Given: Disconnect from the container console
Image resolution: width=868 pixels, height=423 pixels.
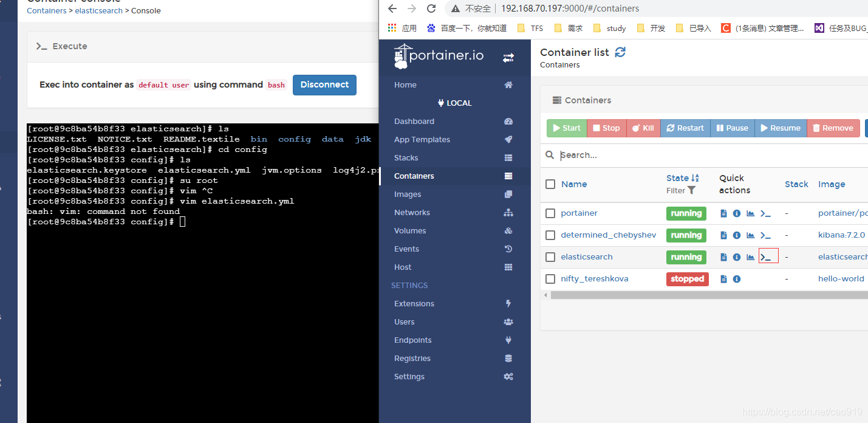Looking at the screenshot, I should click(x=324, y=85).
